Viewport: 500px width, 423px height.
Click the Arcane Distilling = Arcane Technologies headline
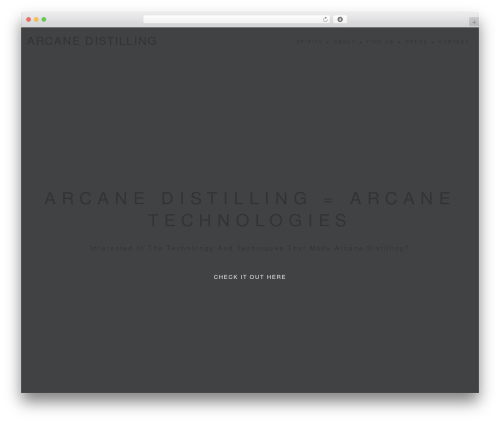pos(249,209)
